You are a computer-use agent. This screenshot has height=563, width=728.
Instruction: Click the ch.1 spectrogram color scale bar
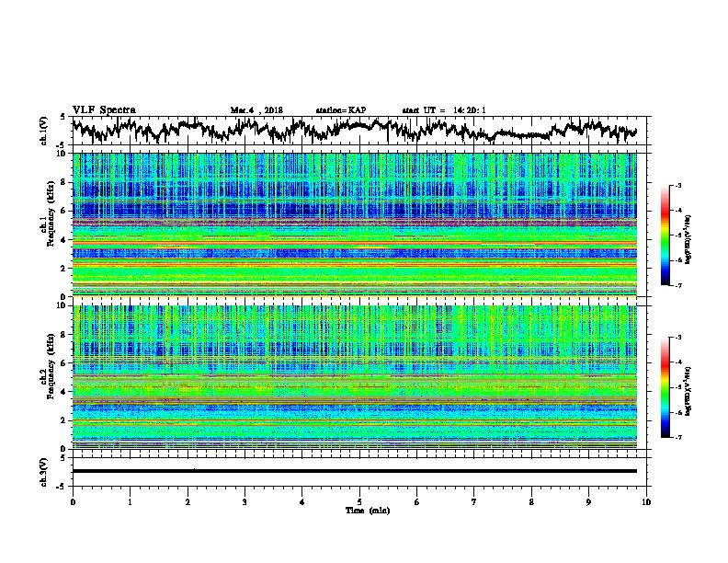pyautogui.click(x=665, y=236)
